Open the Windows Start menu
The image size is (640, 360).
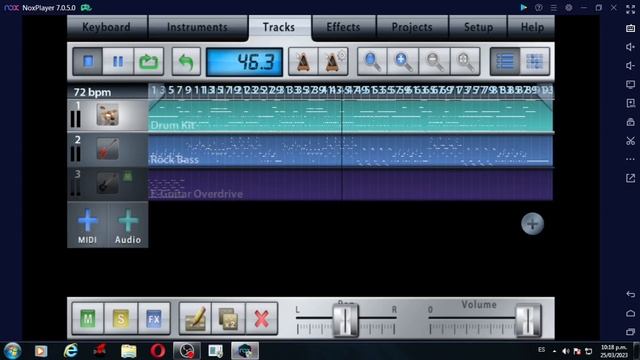click(x=12, y=351)
